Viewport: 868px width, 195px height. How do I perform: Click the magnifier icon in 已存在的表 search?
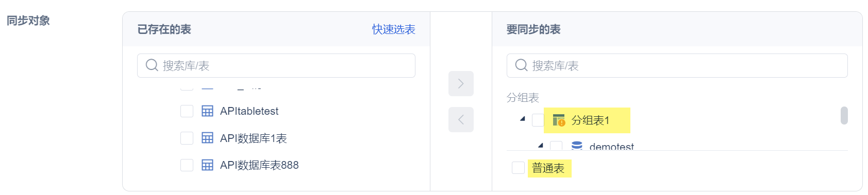(152, 65)
